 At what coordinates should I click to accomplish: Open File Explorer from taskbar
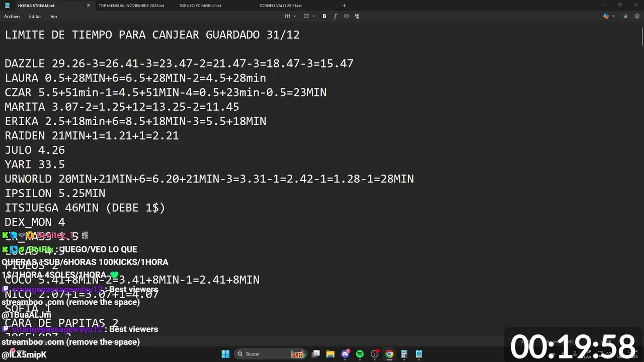(330, 354)
